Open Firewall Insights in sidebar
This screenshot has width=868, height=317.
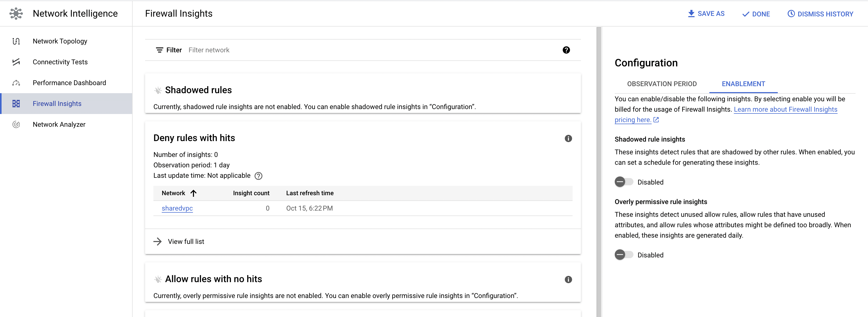[x=57, y=104]
